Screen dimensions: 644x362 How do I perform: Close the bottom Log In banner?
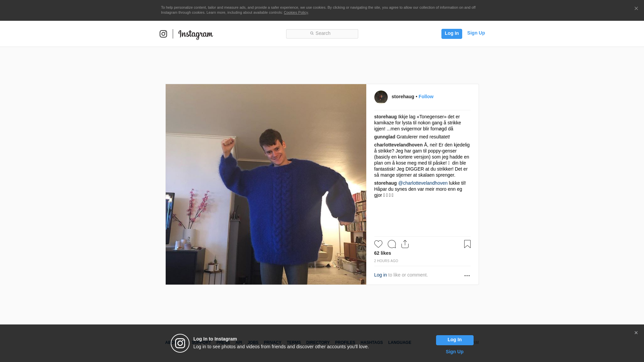[636, 333]
